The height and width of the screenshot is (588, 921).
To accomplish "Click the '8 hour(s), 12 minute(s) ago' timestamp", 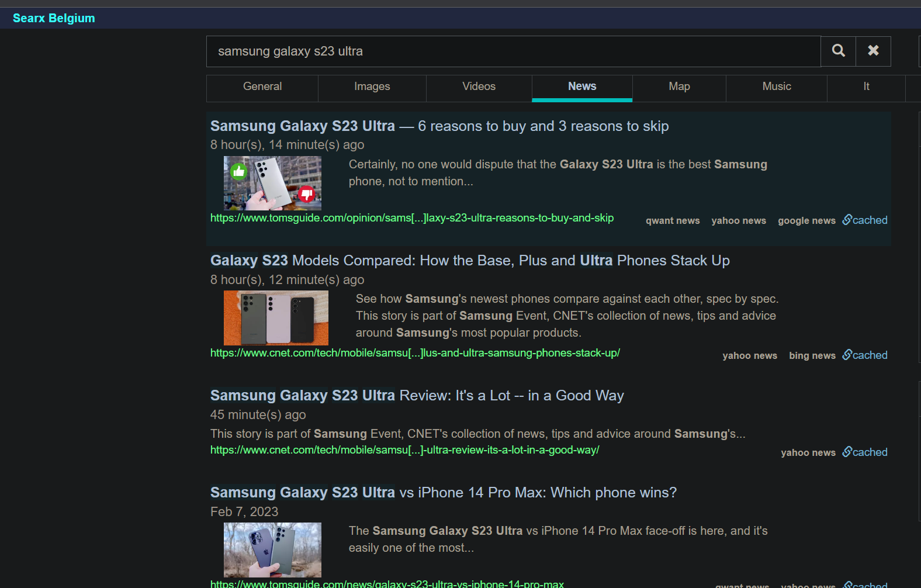I will [288, 280].
